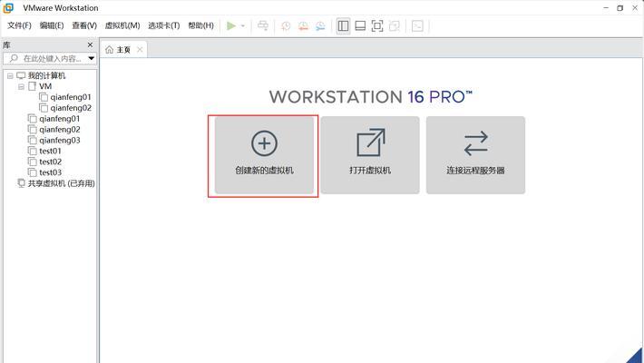The height and width of the screenshot is (363, 644).
Task: Toggle the show library sidebar icon
Action: coord(343,26)
